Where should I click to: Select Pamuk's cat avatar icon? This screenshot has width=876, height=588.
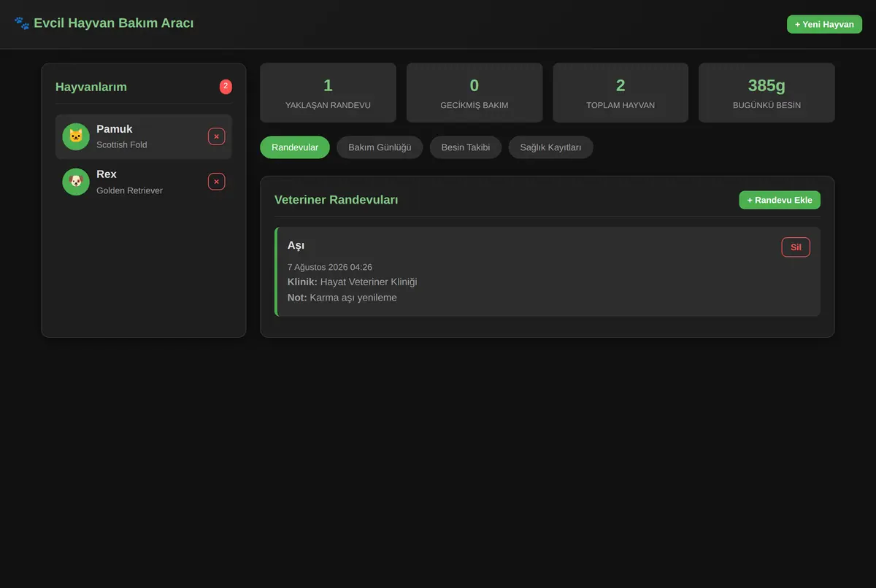pyautogui.click(x=76, y=136)
